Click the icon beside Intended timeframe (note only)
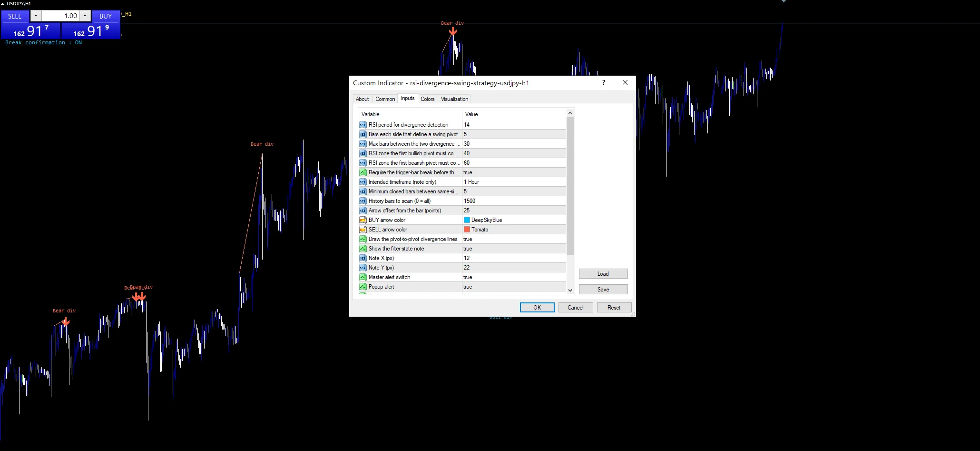Screen dimensions: 980x451 pos(363,182)
